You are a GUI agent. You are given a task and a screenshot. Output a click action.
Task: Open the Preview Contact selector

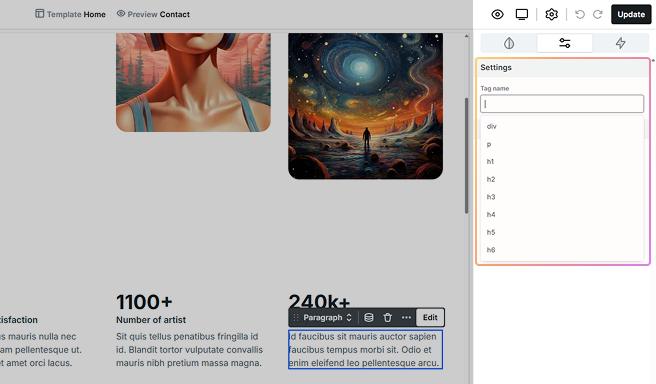click(x=153, y=14)
